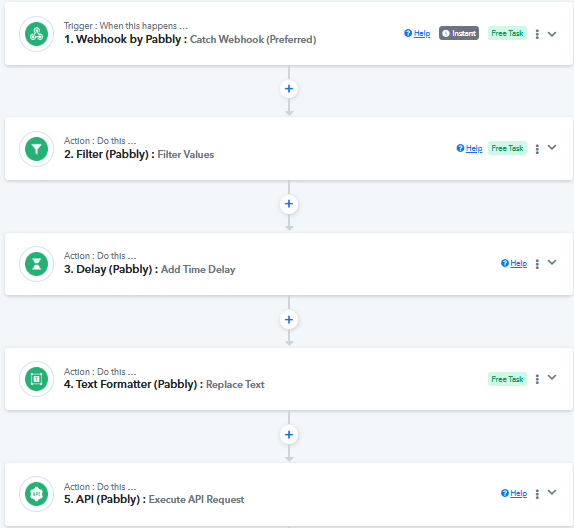Add step between Webhook and Filter
The image size is (574, 528).
coord(289,89)
